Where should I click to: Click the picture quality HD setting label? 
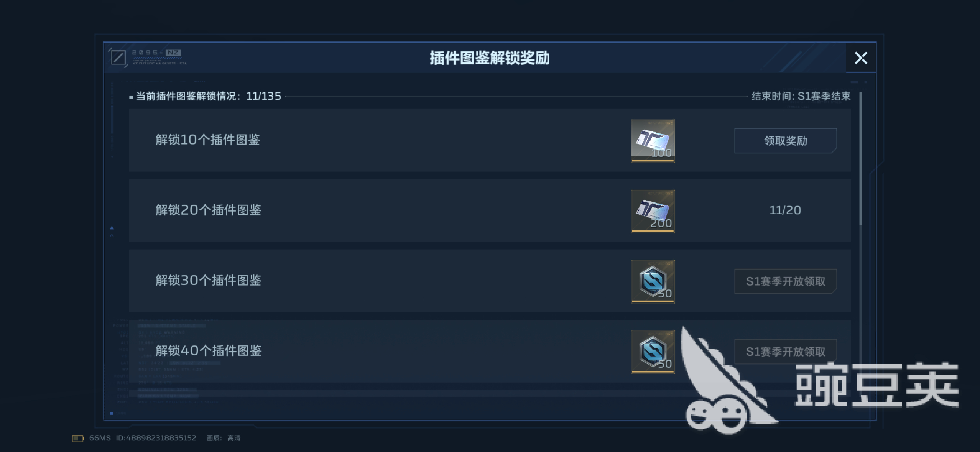[223, 438]
